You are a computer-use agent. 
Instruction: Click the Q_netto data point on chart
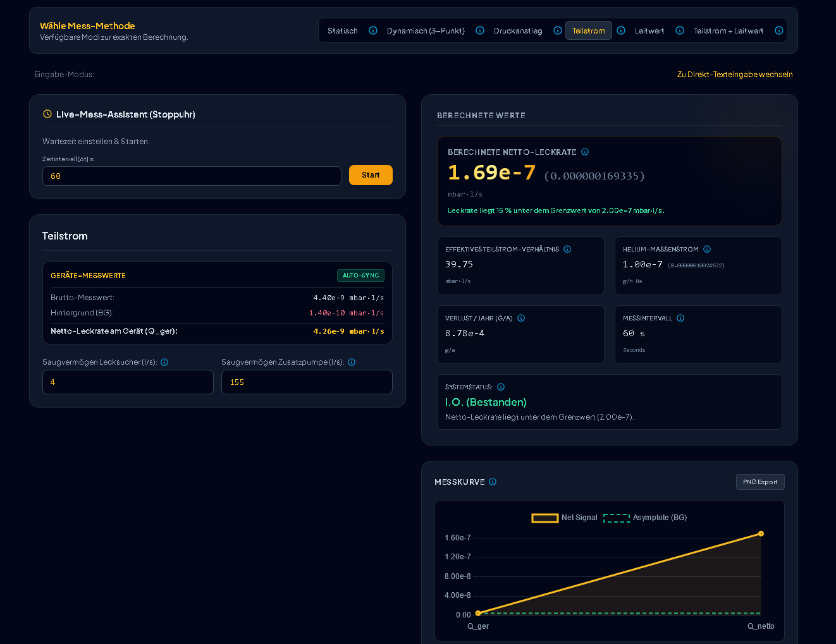point(761,534)
